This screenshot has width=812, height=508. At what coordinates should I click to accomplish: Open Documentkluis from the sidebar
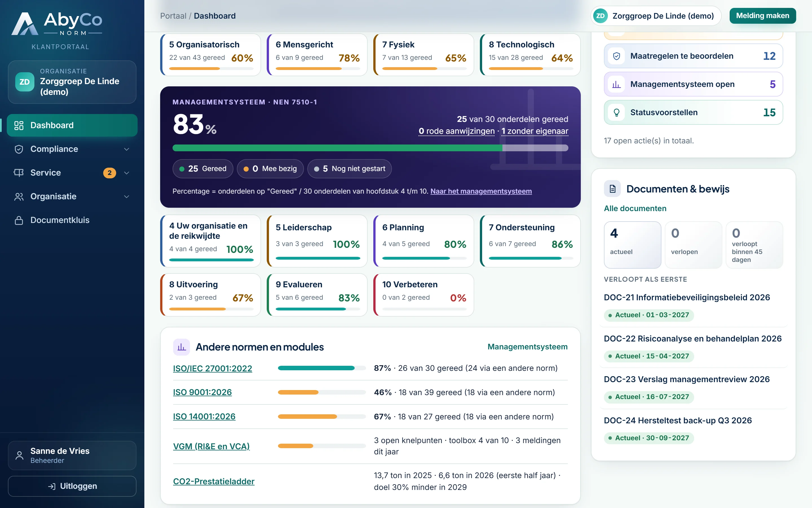coord(72,220)
